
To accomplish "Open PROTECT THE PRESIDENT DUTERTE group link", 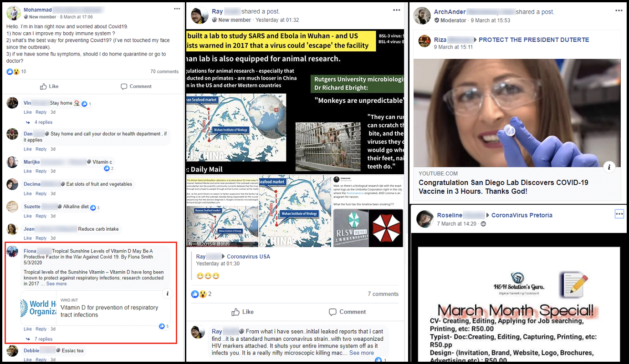I will 534,40.
